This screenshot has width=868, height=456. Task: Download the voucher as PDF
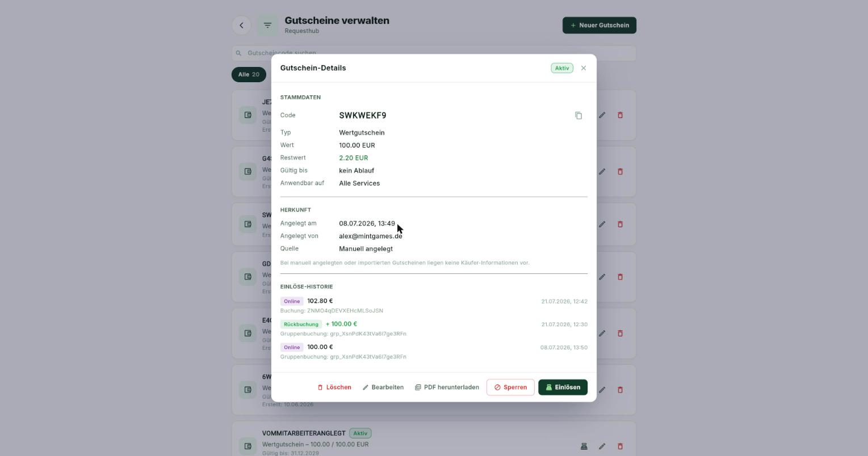[447, 387]
